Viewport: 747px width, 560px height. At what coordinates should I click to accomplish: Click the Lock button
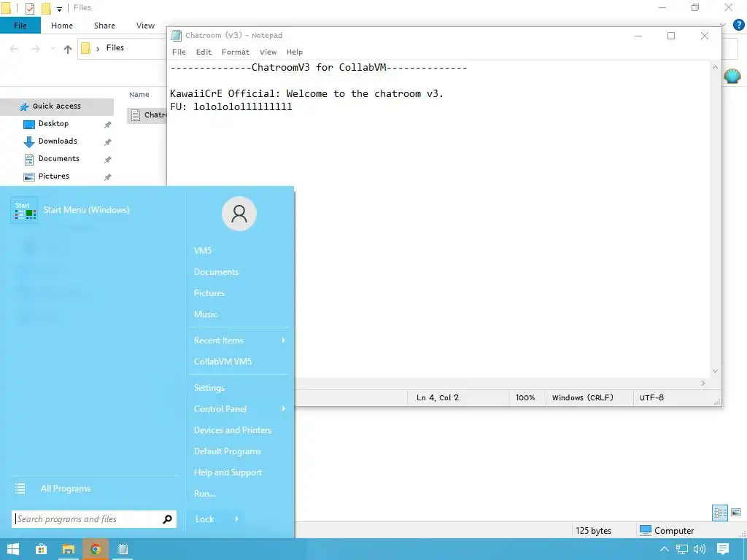(x=205, y=518)
